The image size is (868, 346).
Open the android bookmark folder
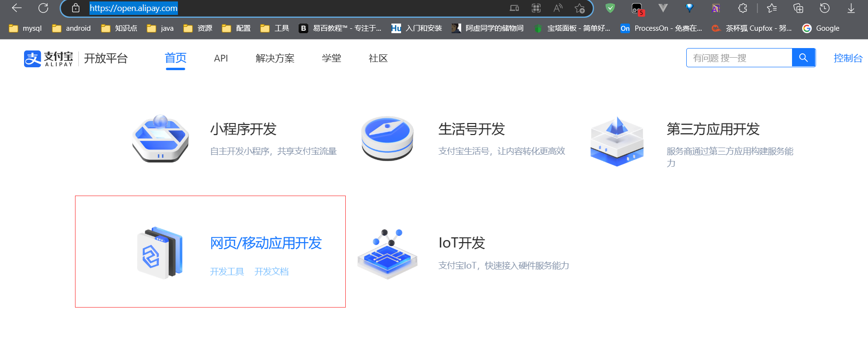tap(72, 28)
